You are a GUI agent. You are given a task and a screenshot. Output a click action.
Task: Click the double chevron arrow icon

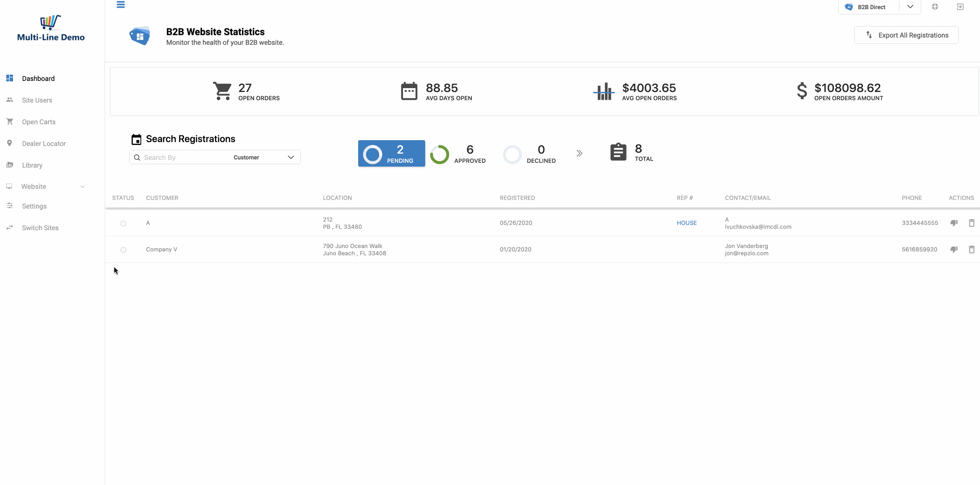tap(579, 153)
